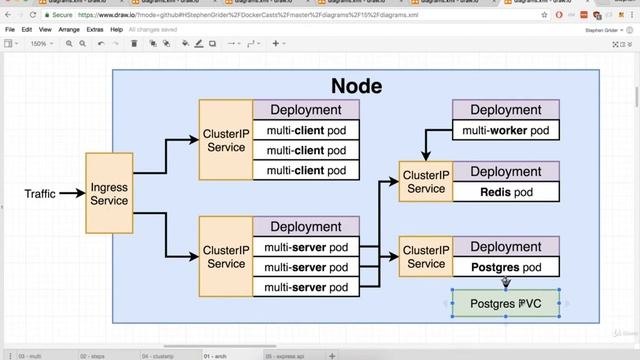The height and width of the screenshot is (360, 640).
Task: Open the line color pencil tool
Action: coord(199,43)
